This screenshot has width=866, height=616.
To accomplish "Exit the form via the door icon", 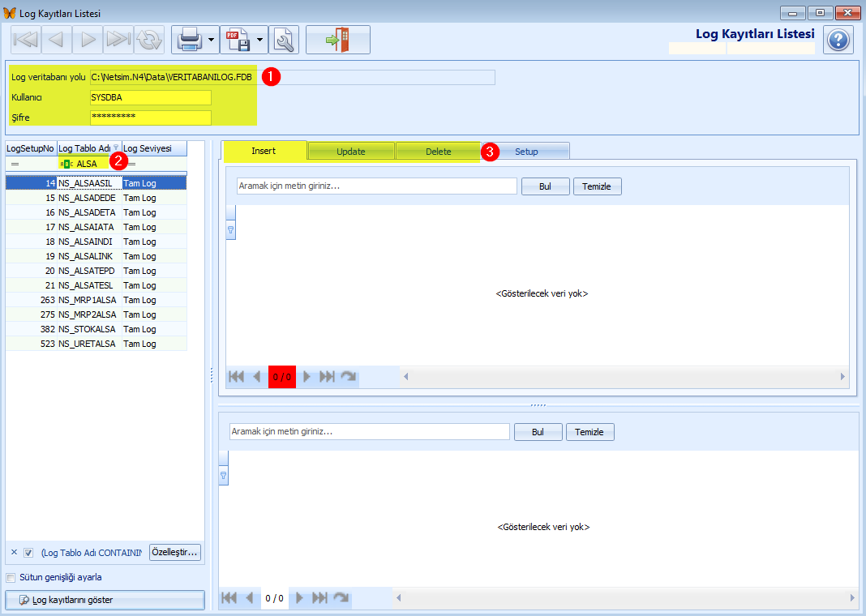I will coord(337,39).
